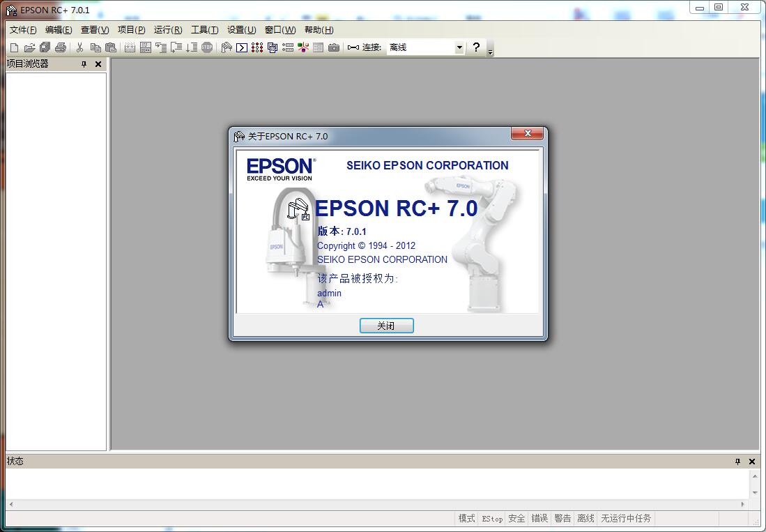Image resolution: width=766 pixels, height=532 pixels.
Task: Open the 窗口(W) menu
Action: click(x=280, y=30)
